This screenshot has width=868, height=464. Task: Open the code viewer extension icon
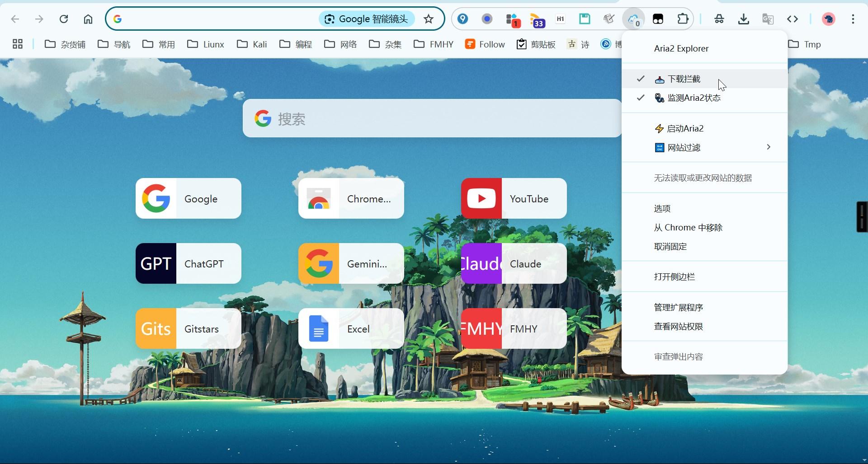793,19
